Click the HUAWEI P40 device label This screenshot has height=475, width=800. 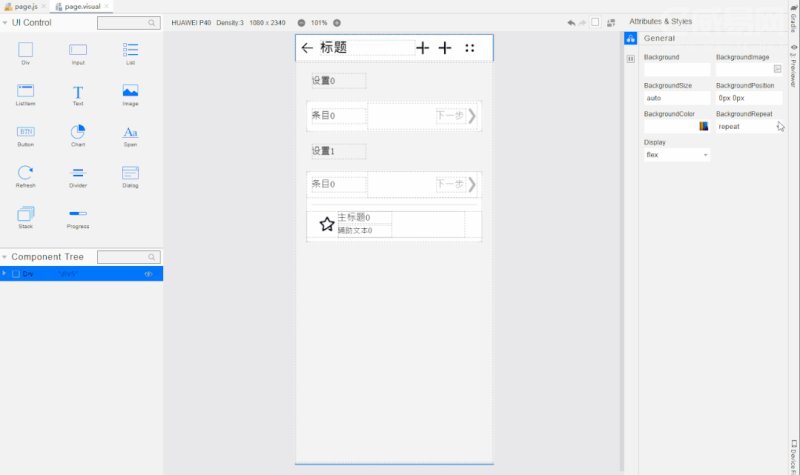(x=191, y=23)
